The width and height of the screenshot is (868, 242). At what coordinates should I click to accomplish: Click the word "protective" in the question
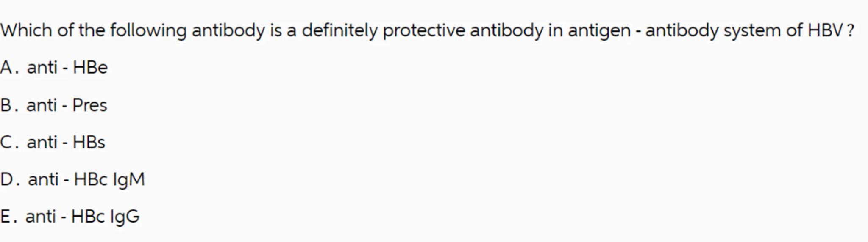(424, 30)
